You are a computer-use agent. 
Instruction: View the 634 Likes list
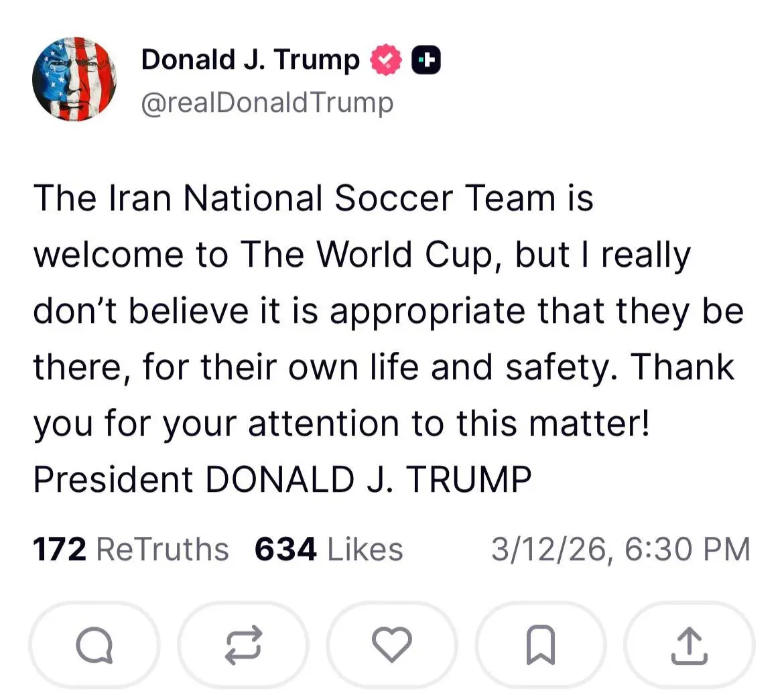328,550
